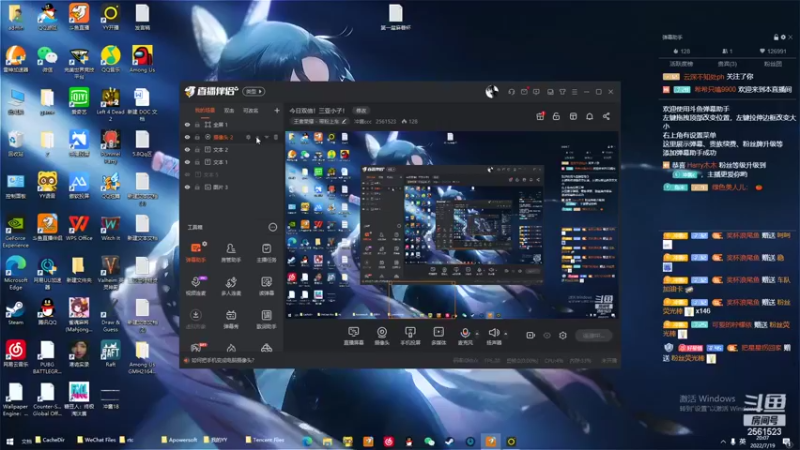Select the 图片 3 source row
Screen dimensions: 800x450
click(232, 187)
